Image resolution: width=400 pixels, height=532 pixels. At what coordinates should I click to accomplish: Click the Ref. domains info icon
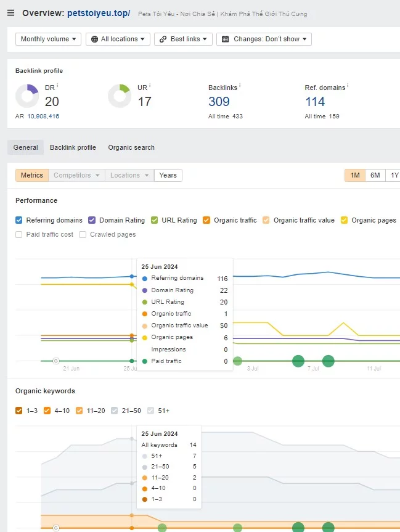tap(348, 86)
